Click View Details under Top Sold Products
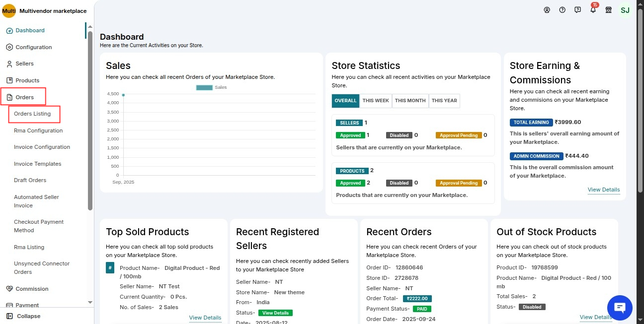The width and height of the screenshot is (644, 324). (205, 318)
